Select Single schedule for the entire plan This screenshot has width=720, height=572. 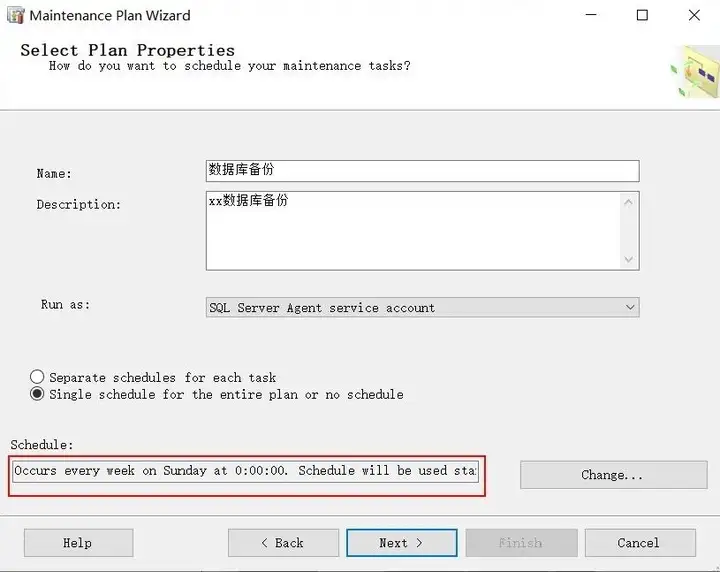tap(38, 394)
